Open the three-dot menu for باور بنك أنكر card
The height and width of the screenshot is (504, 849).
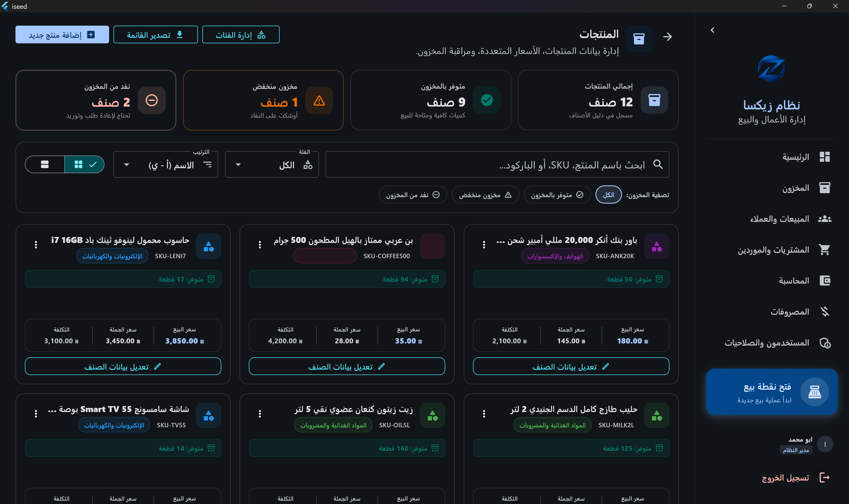(x=484, y=244)
